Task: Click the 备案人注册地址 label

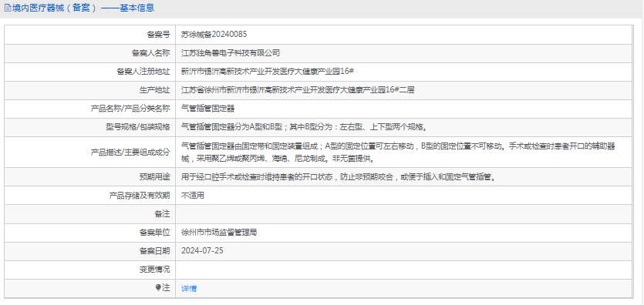Action: (143, 72)
